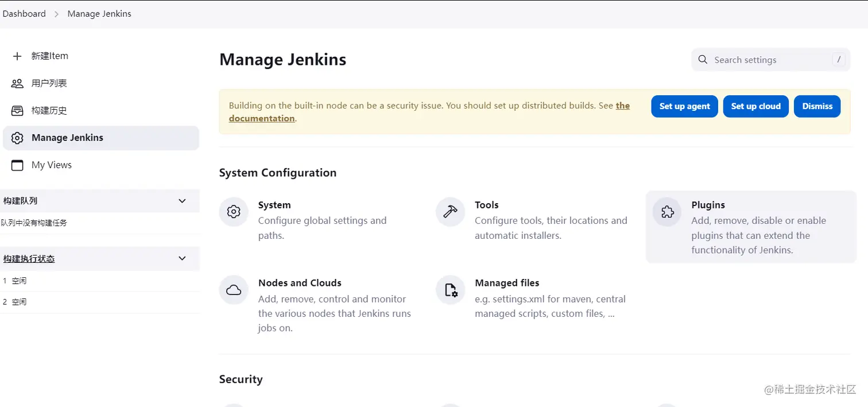Image resolution: width=868 pixels, height=407 pixels.
Task: Click the 构建历史 tray icon
Action: [x=17, y=111]
